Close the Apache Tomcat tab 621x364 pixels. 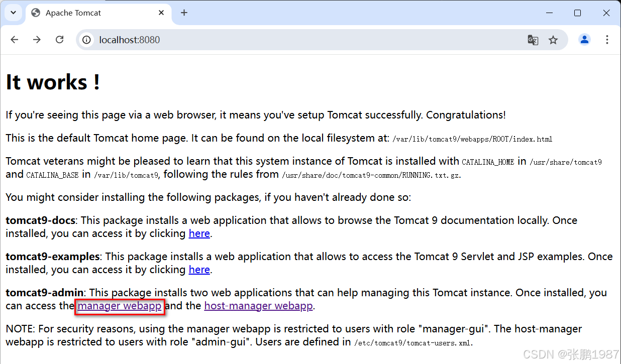pyautogui.click(x=161, y=13)
